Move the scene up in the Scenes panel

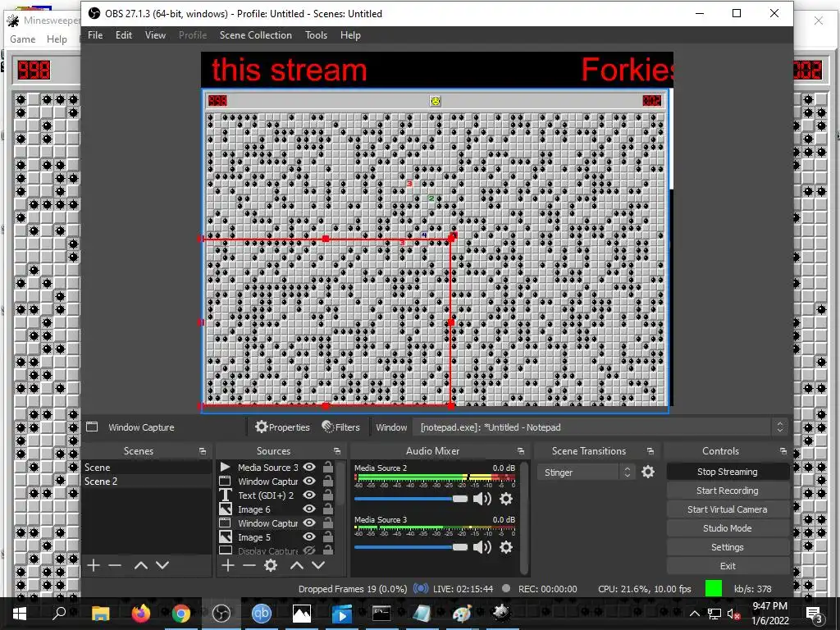141,565
